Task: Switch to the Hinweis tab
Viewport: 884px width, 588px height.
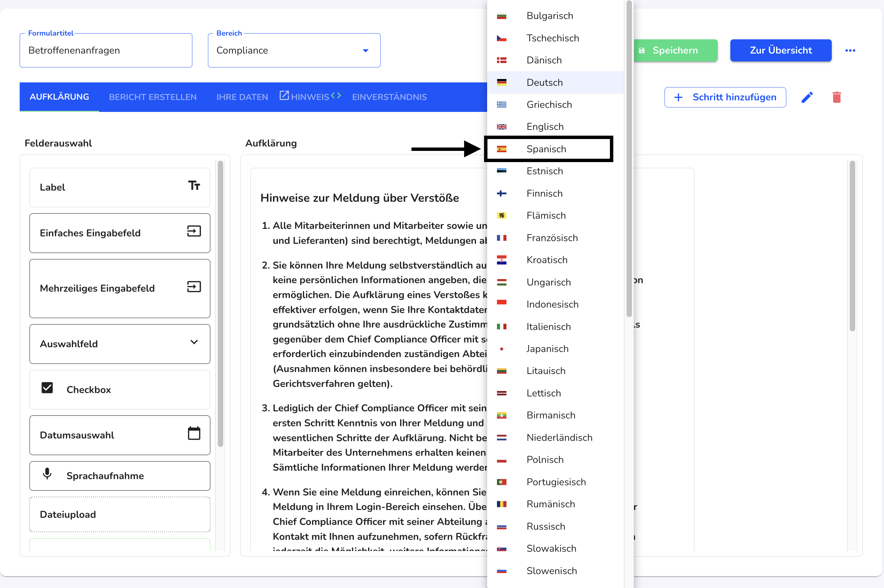Action: [x=310, y=97]
